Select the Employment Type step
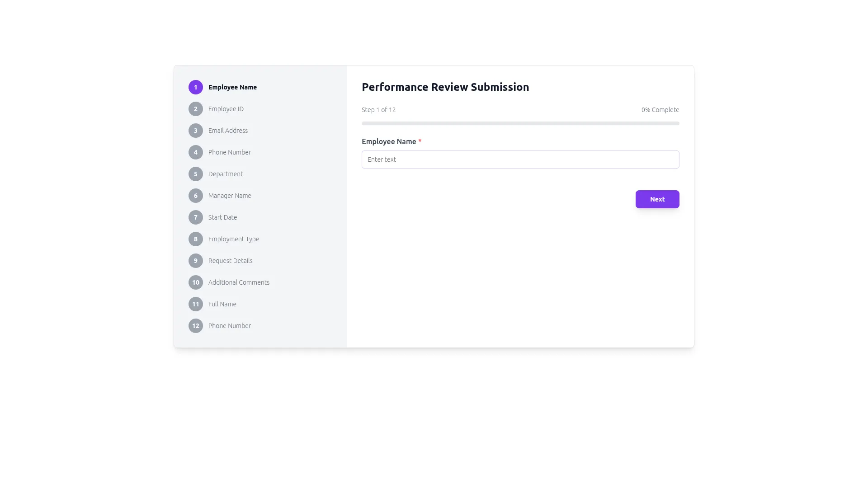Viewport: 868px width, 488px height. [233, 239]
